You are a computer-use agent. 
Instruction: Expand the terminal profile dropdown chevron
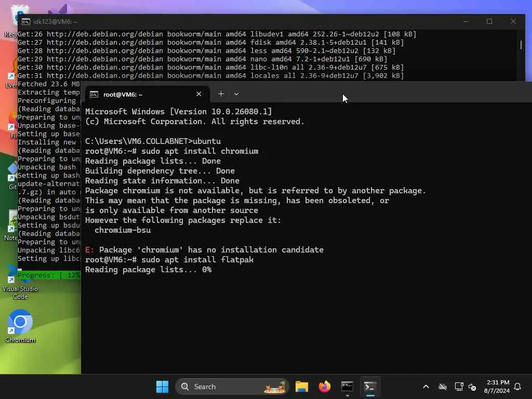click(236, 94)
